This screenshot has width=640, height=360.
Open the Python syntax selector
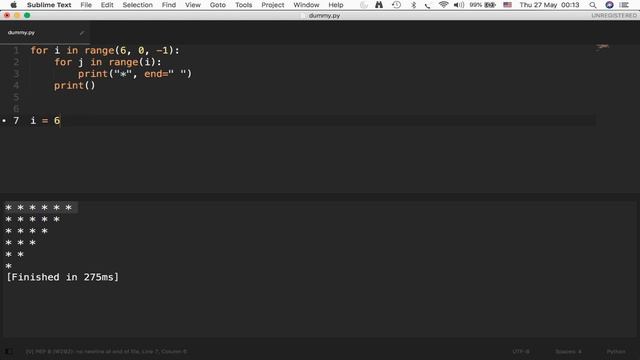coord(616,351)
